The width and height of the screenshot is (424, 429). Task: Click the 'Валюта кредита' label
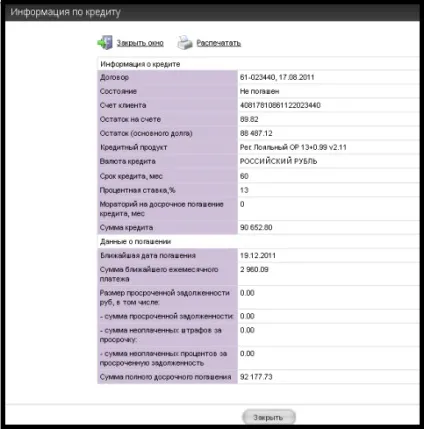[x=128, y=161]
